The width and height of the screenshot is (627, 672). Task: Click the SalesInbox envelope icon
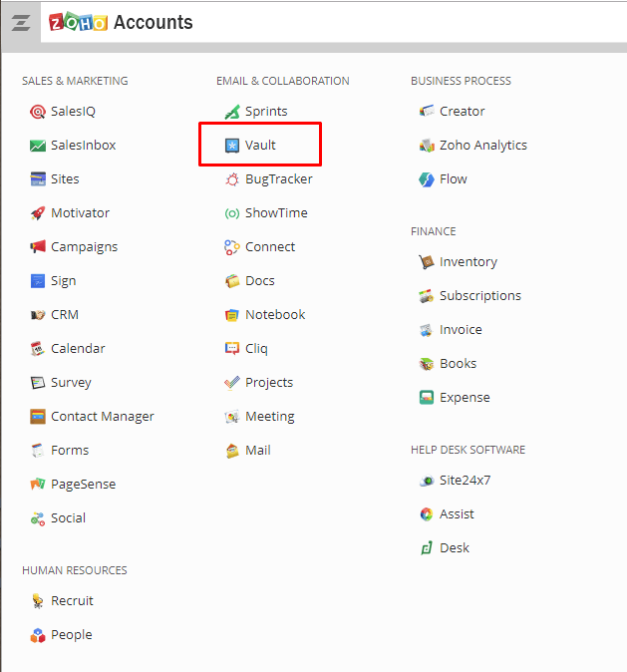[x=38, y=146]
